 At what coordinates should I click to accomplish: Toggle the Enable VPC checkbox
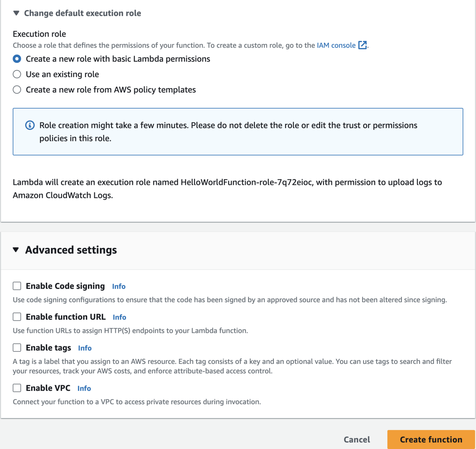click(x=17, y=388)
